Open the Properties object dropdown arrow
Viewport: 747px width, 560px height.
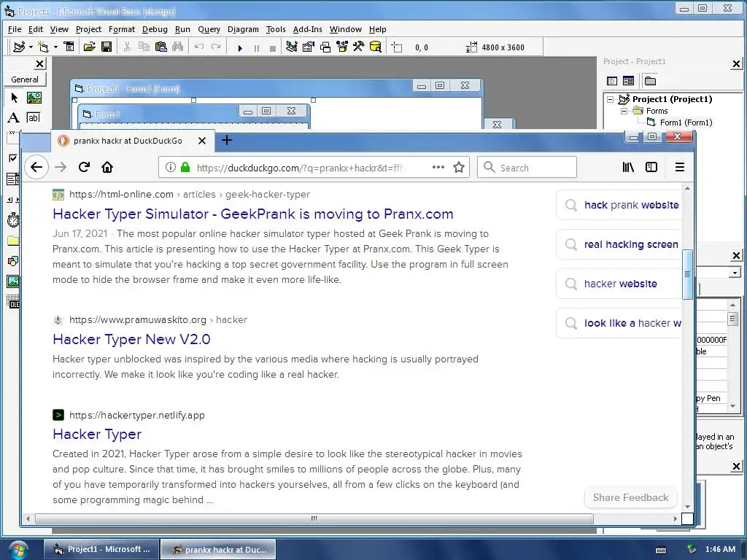735,273
